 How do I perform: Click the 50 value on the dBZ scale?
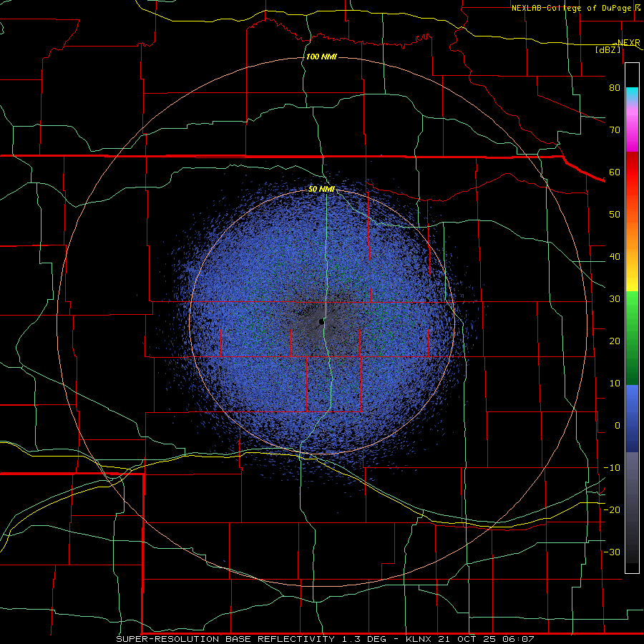[615, 215]
